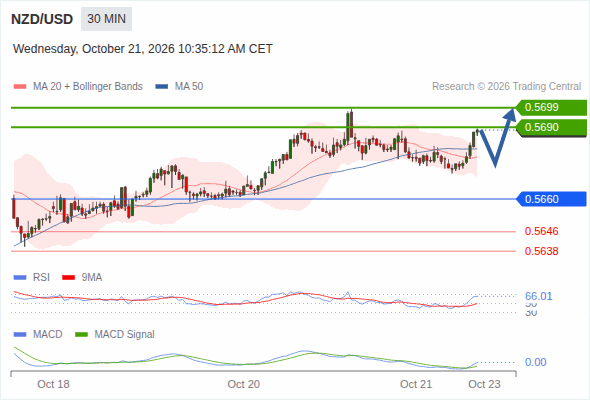This screenshot has height=400, width=590.
Task: Click the RSI blue legend swatch
Action: (x=20, y=278)
